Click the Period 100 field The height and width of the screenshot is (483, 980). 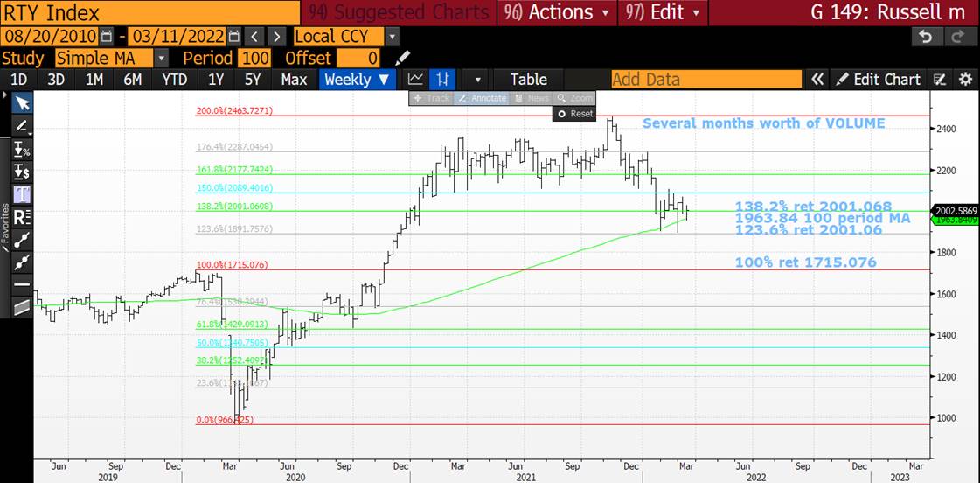[254, 58]
